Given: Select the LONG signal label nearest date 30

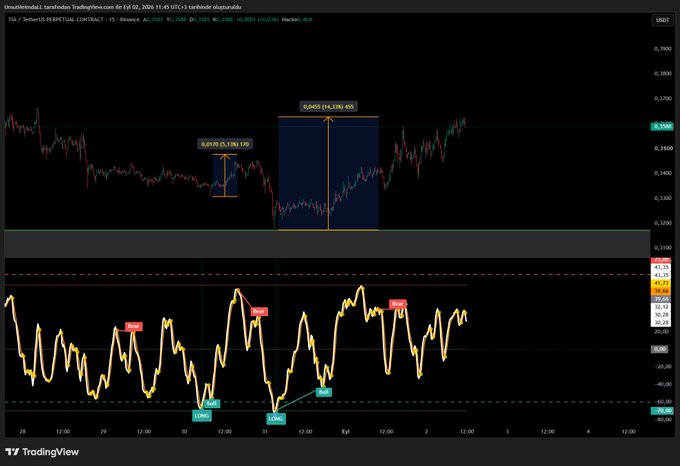Looking at the screenshot, I should [202, 416].
